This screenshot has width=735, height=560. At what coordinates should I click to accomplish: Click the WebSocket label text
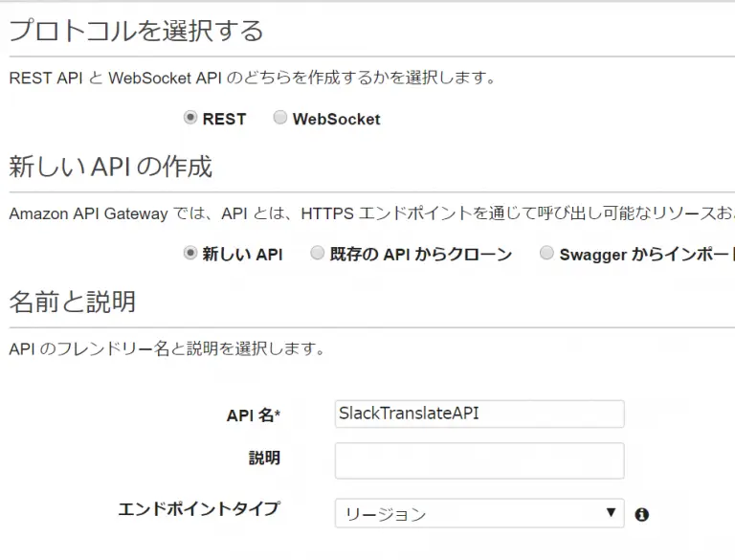click(337, 119)
